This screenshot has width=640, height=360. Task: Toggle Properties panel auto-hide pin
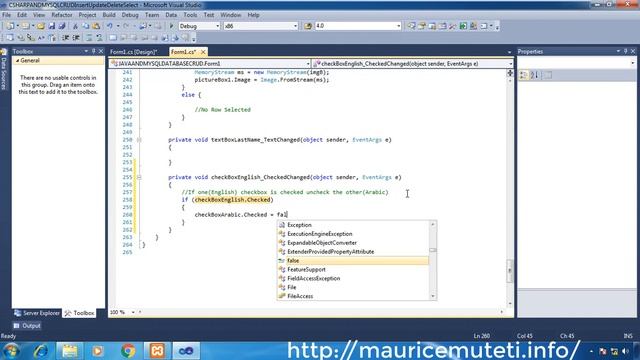(x=625, y=51)
